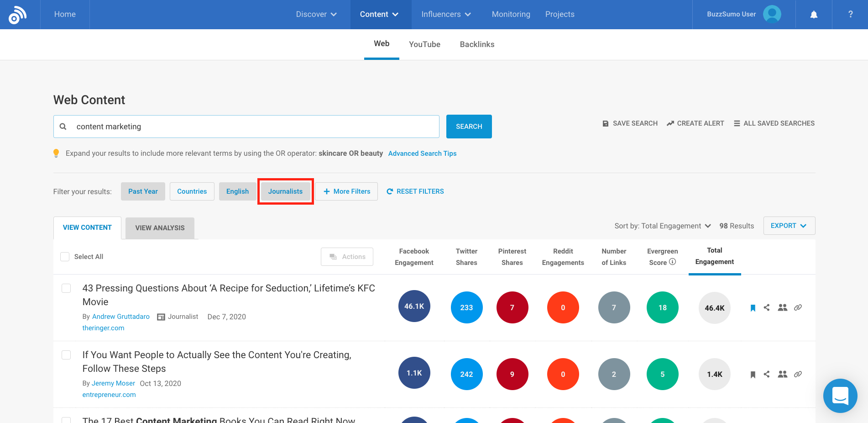Open Advanced Search Tips

pyautogui.click(x=422, y=153)
